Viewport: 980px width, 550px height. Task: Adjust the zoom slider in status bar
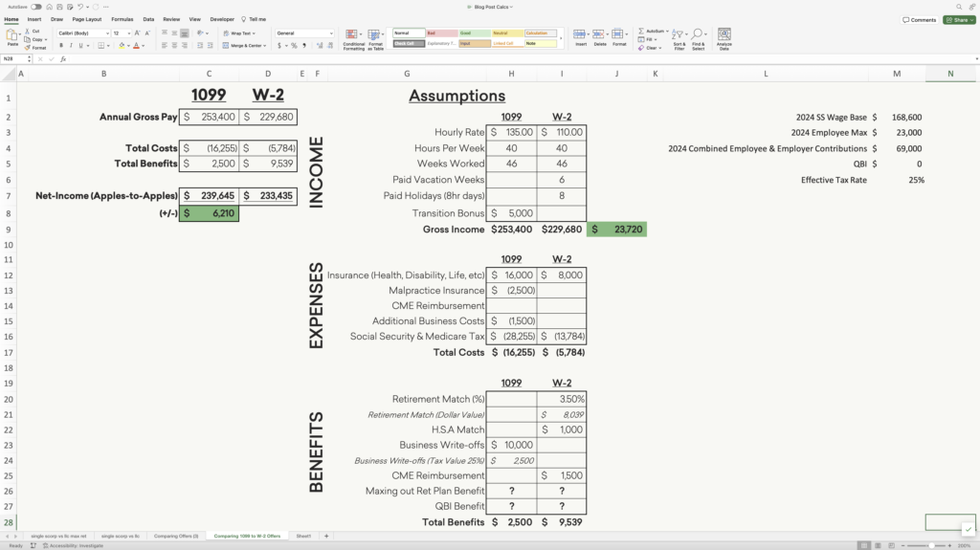930,545
